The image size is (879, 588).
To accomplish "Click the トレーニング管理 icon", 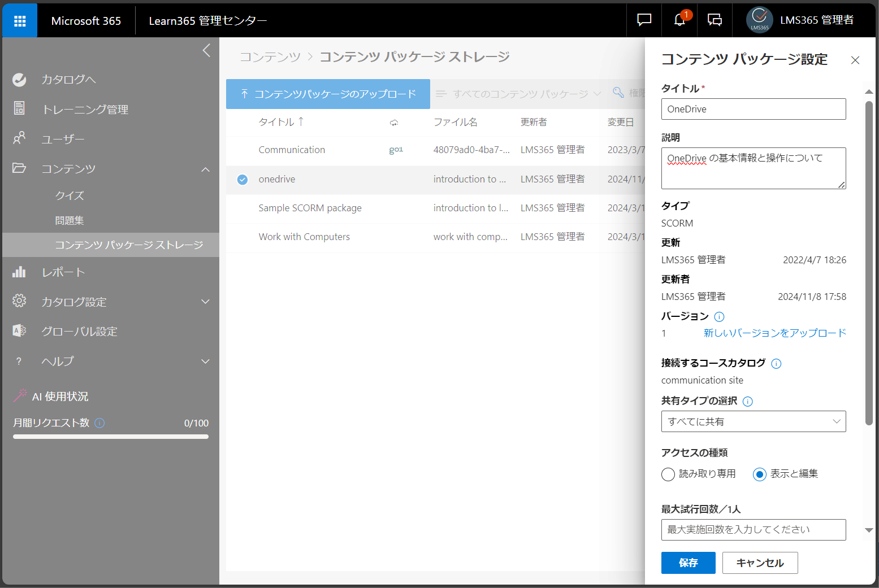I will tap(19, 108).
